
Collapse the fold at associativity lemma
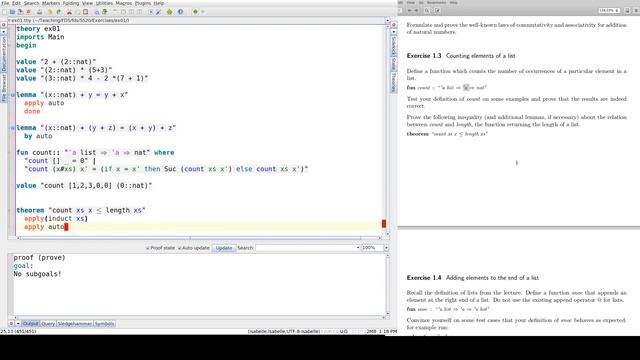(x=12, y=128)
